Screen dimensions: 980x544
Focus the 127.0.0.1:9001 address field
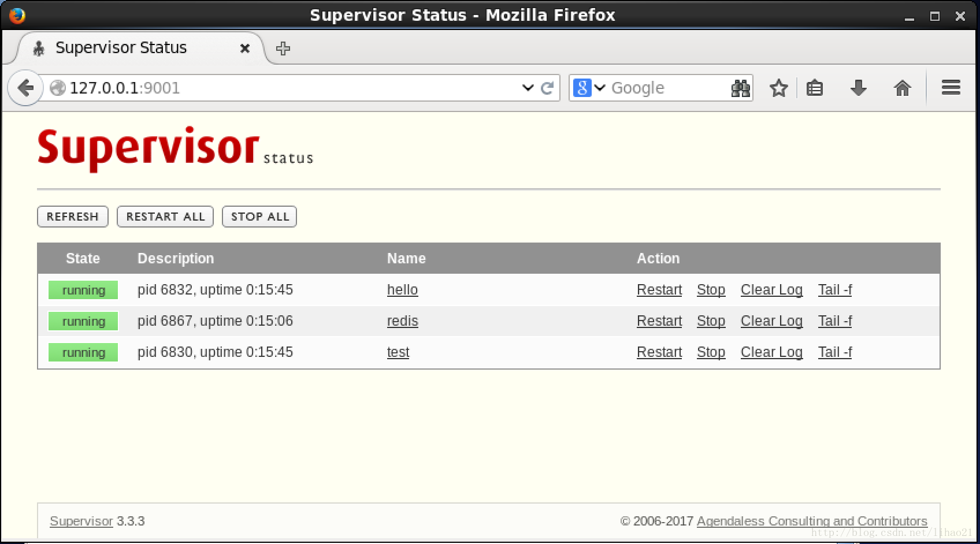pyautogui.click(x=289, y=88)
